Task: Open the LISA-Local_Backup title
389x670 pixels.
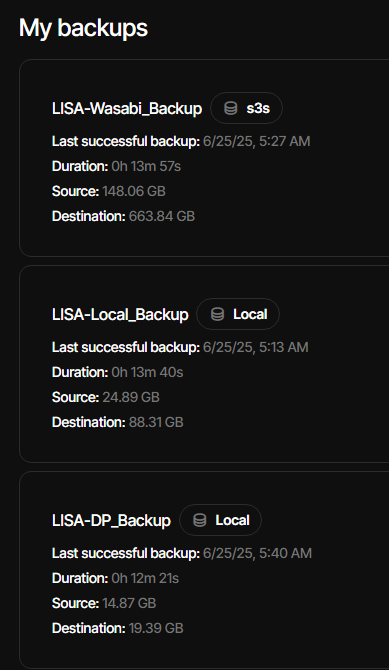Action: [x=120, y=314]
